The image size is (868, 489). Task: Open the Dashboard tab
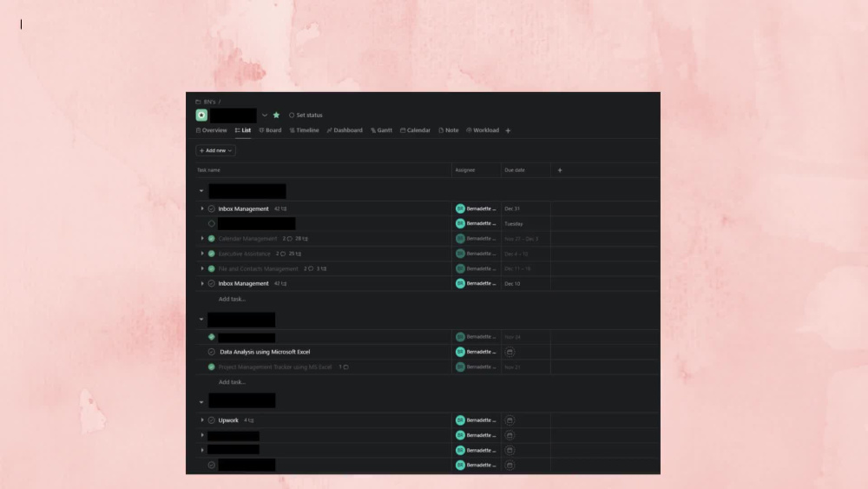345,130
